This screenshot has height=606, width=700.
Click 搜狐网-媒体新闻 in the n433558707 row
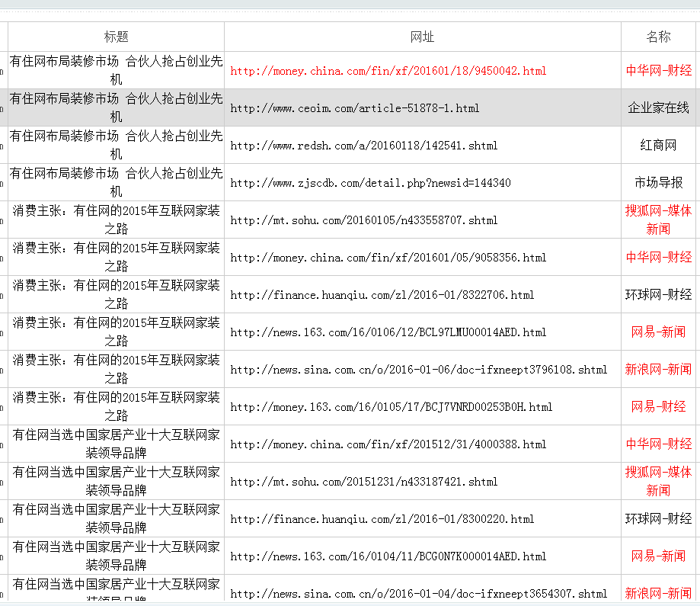coord(658,220)
